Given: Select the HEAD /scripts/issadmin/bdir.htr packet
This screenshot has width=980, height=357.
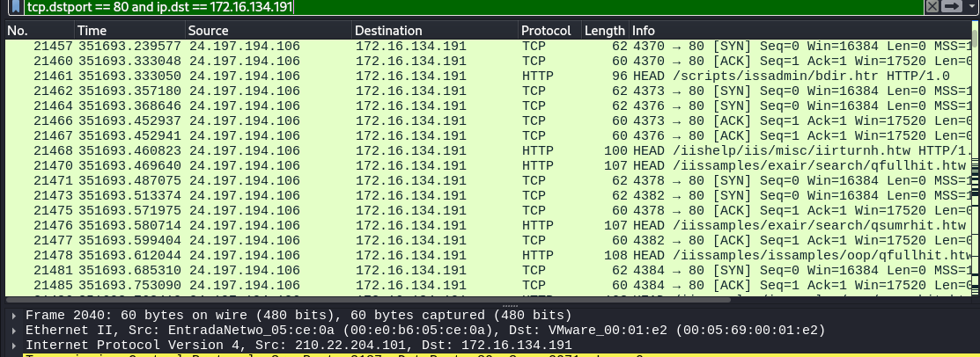Looking at the screenshot, I should 490,76.
